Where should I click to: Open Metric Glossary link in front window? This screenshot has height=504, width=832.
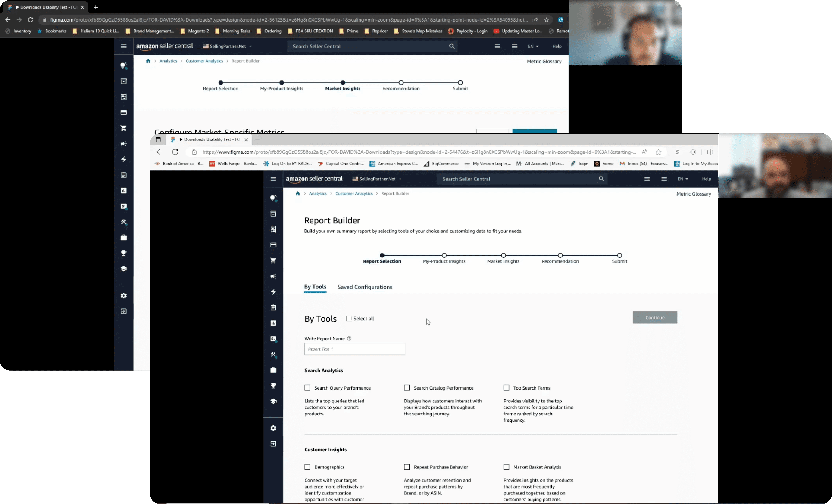point(694,194)
